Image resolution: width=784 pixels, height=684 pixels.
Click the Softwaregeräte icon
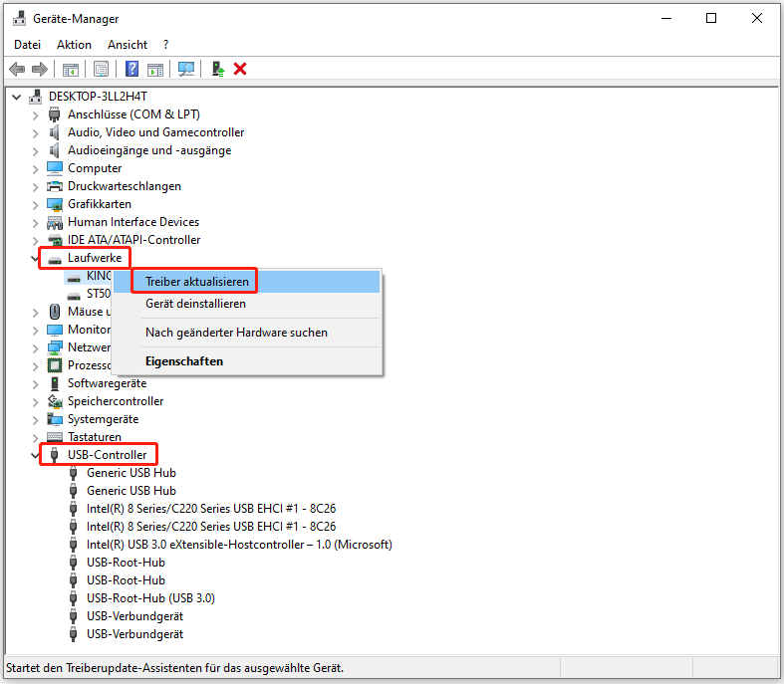pyautogui.click(x=55, y=383)
